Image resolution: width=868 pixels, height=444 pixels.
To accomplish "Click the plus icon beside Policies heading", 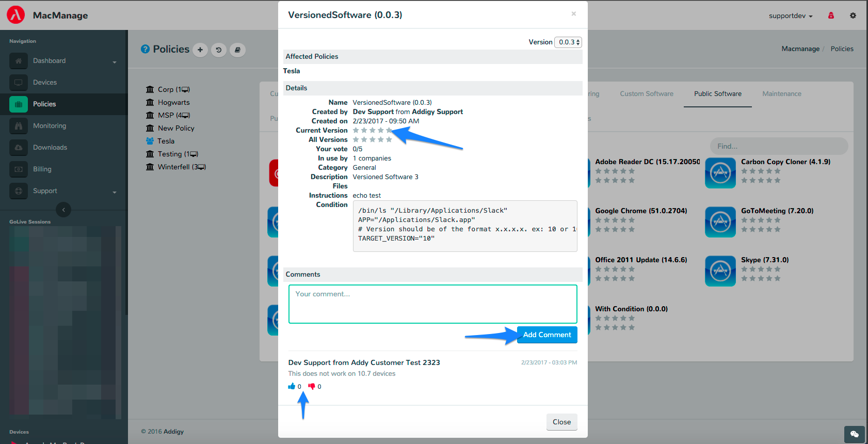I will [x=200, y=50].
